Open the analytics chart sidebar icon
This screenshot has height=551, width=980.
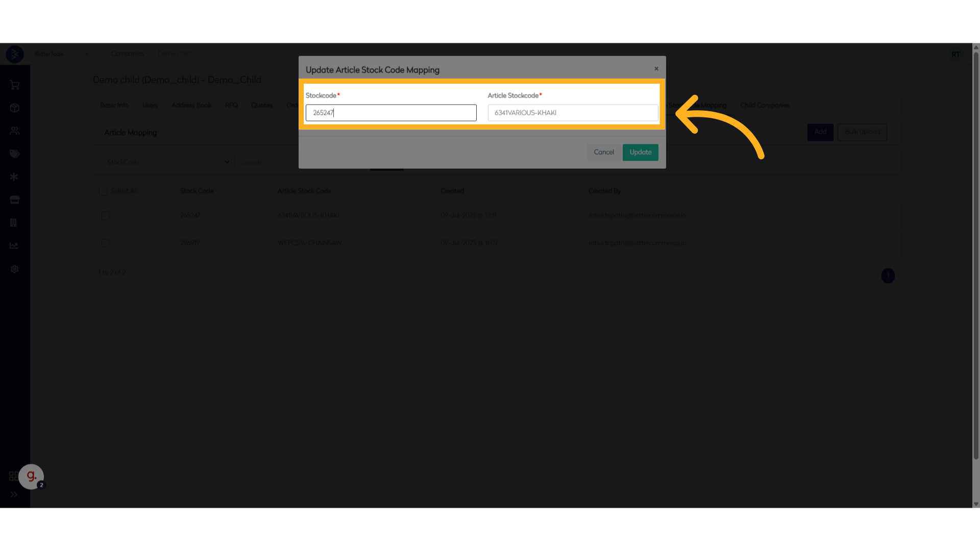point(14,246)
